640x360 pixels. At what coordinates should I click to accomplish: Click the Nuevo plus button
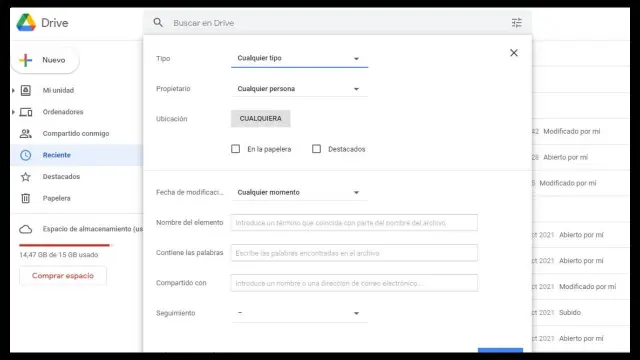click(x=45, y=60)
